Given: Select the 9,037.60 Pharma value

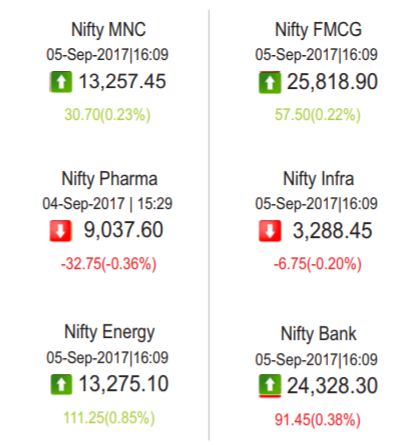Looking at the screenshot, I should [123, 230].
